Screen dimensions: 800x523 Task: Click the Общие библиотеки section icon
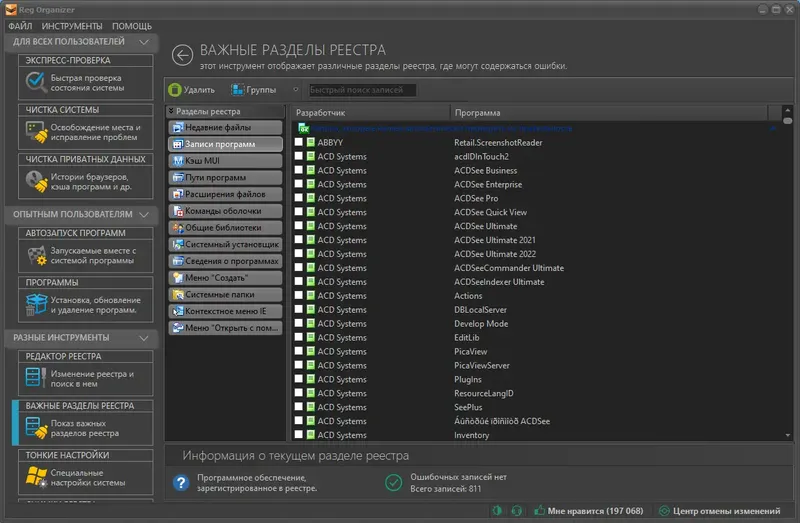tap(178, 228)
